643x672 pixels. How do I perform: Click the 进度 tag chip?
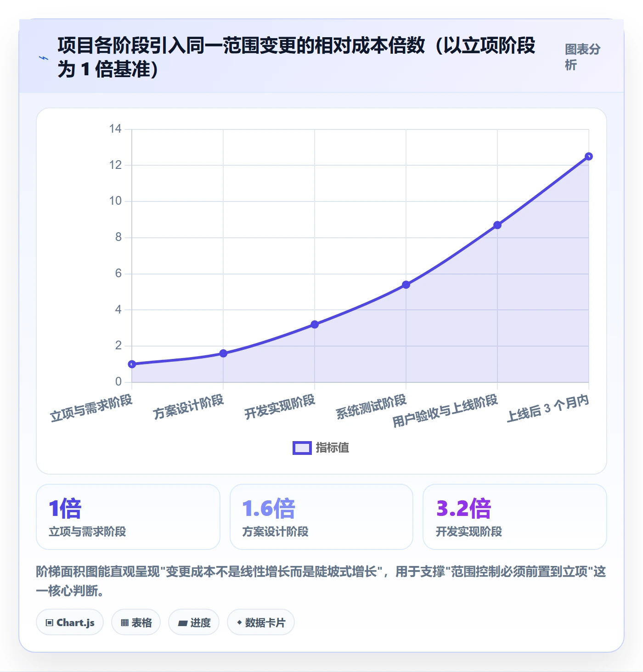[194, 622]
